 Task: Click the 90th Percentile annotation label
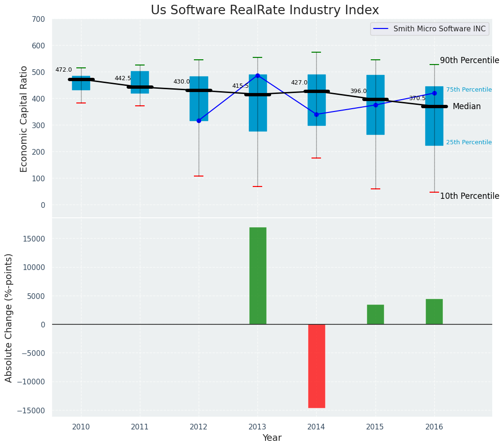coord(469,61)
